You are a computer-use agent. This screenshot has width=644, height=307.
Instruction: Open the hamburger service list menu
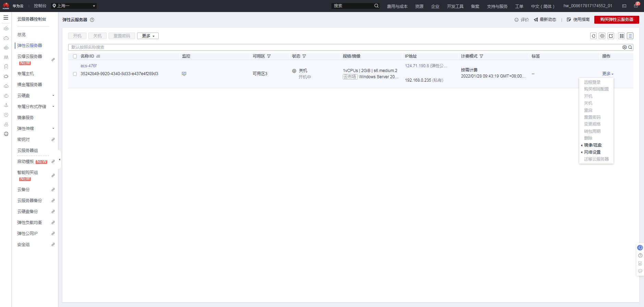coord(6,17)
